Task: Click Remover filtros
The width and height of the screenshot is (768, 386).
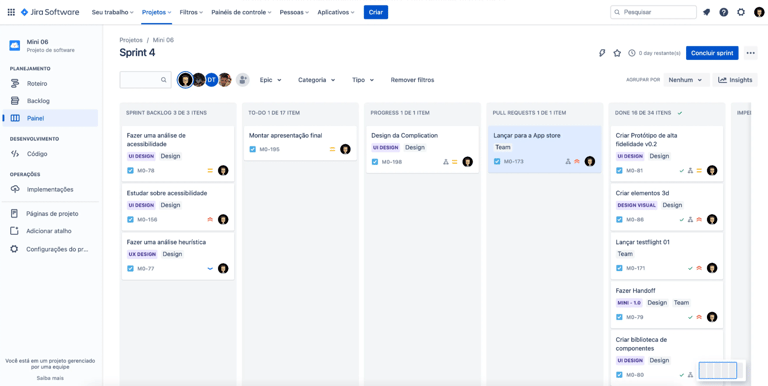Action: (x=412, y=80)
